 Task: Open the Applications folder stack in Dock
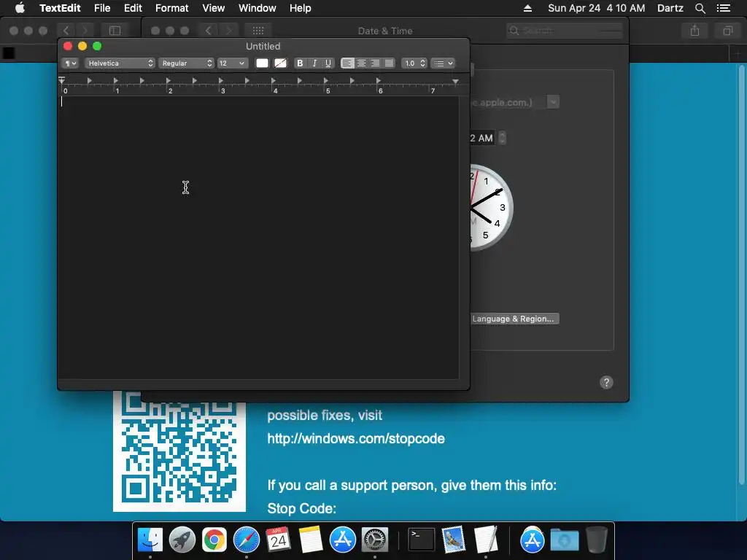(532, 540)
